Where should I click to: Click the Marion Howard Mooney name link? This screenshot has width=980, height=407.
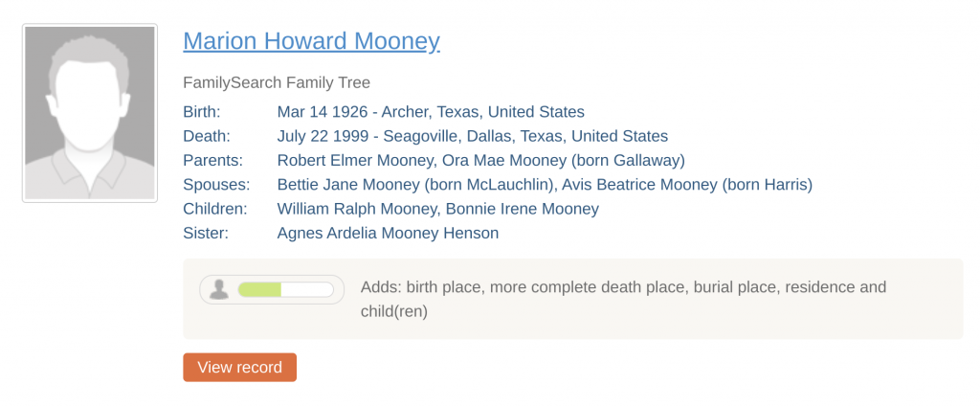pyautogui.click(x=311, y=41)
